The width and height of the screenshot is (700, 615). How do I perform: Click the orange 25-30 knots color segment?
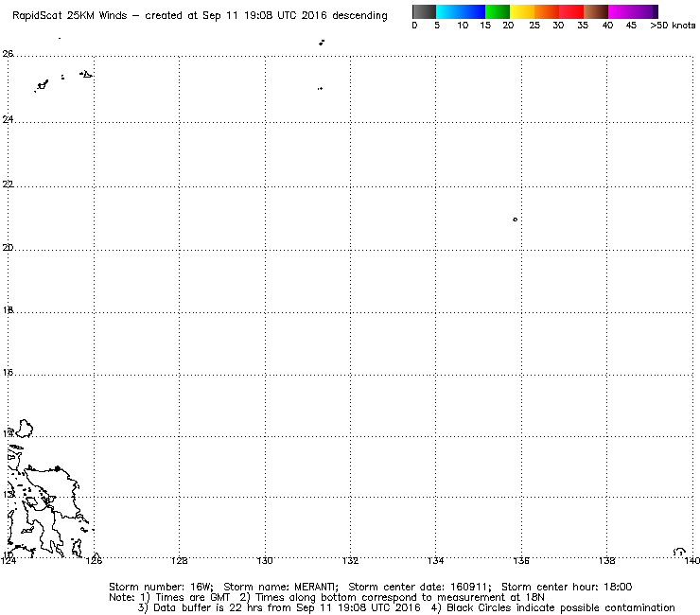[547, 11]
